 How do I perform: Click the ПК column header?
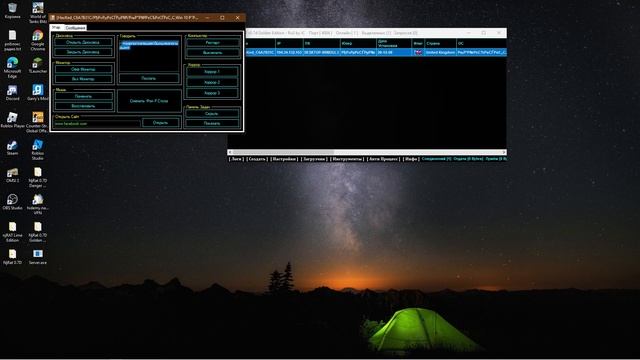point(321,43)
